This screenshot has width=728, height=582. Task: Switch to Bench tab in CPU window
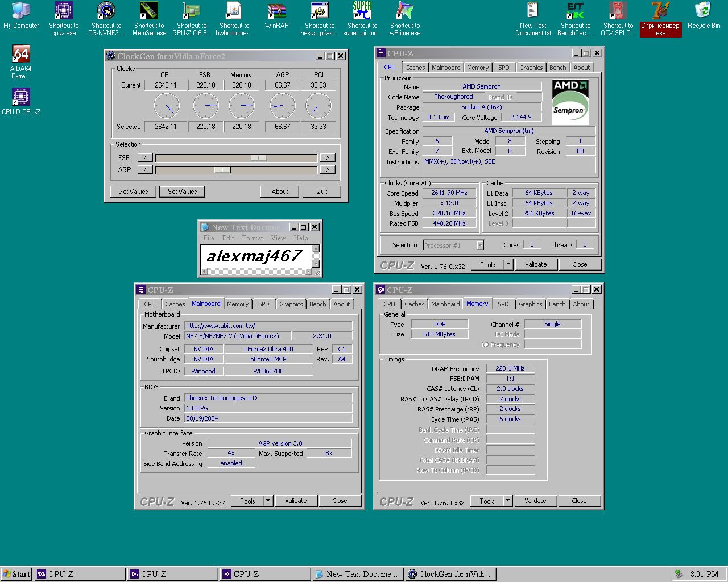tap(558, 68)
